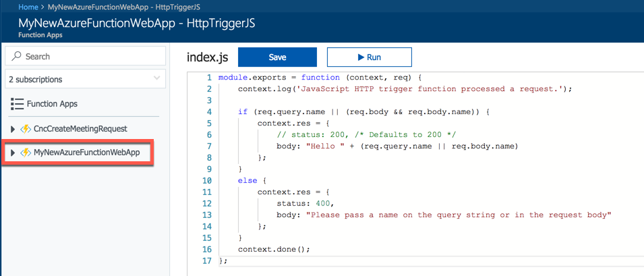
Task: Open the MyNewAzureFunctionWebApp - HttpTriggerJS breadcrumb
Action: pyautogui.click(x=123, y=7)
